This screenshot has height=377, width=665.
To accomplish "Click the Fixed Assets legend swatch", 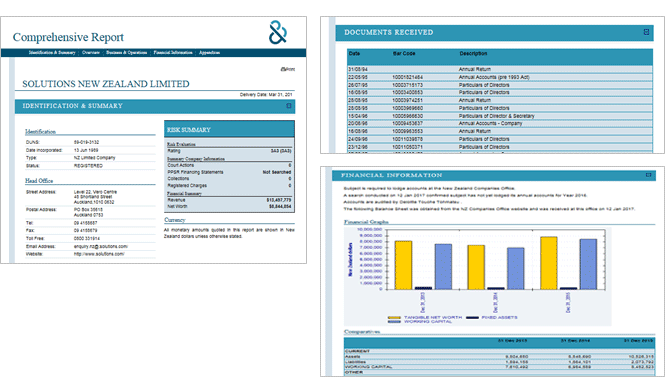I will [x=472, y=317].
